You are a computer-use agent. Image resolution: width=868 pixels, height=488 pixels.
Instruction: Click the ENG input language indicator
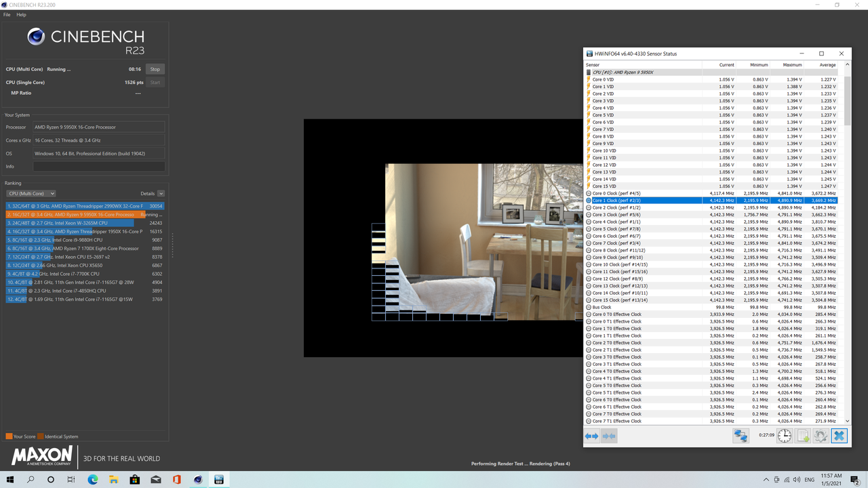pos(809,479)
